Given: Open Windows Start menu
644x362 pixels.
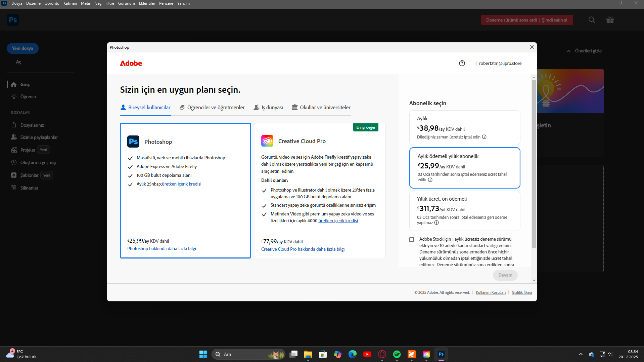Looking at the screenshot, I should (203, 354).
